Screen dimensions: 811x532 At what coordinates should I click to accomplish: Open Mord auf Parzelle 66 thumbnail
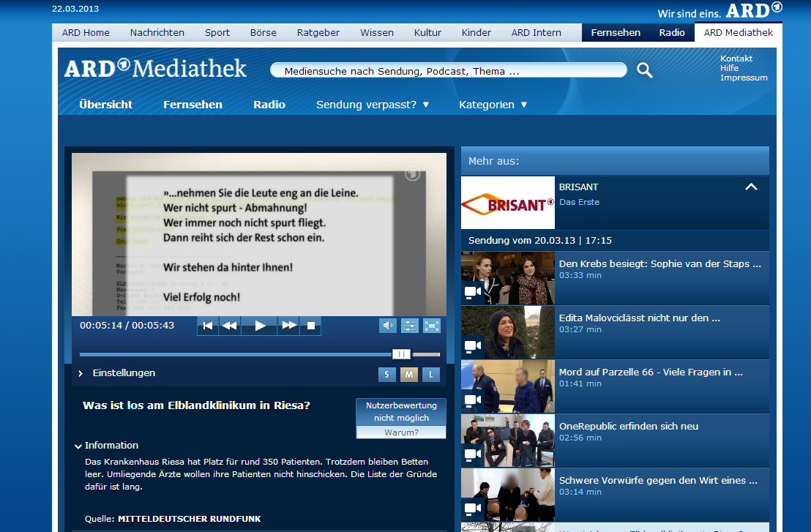[508, 386]
